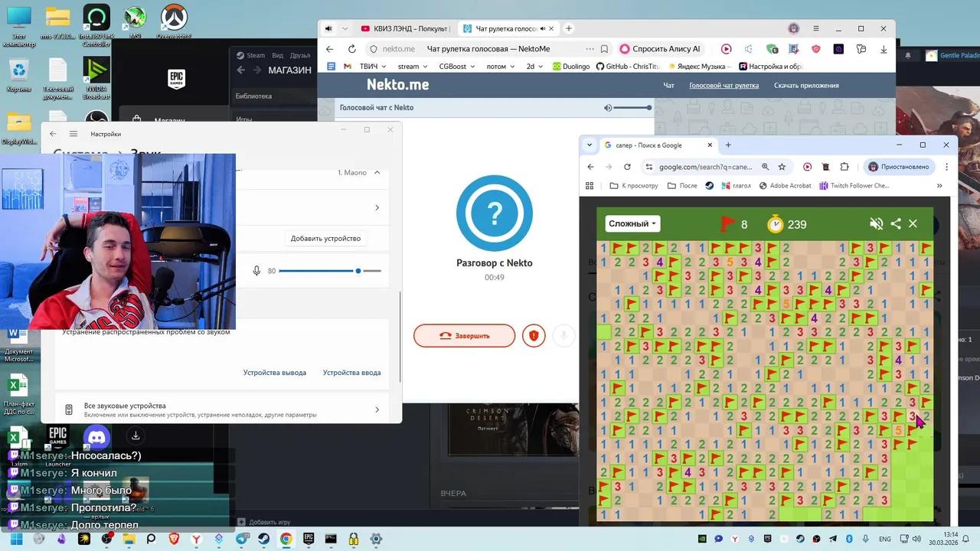This screenshot has width=980, height=551.
Task: Expand the CGBoost bookmarks folder
Action: pyautogui.click(x=457, y=67)
